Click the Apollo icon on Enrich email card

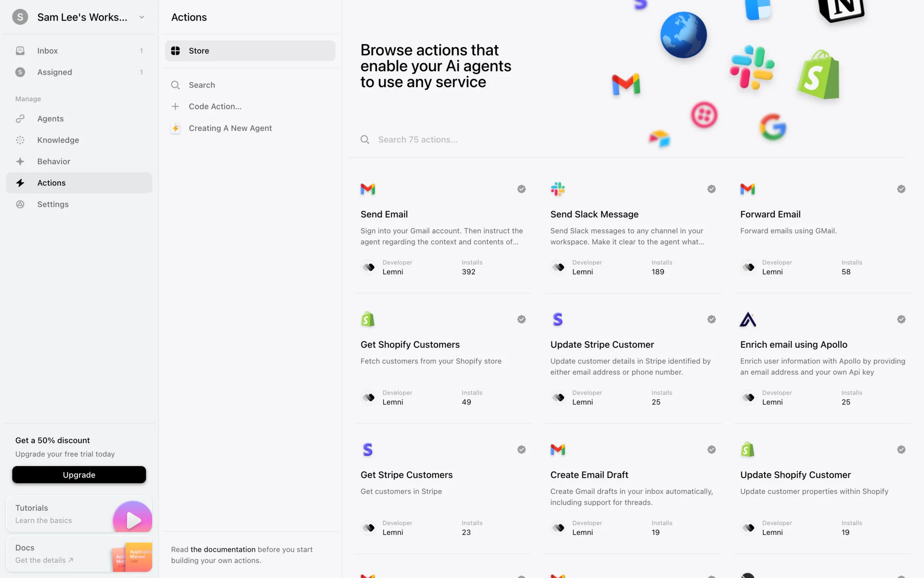click(x=747, y=319)
